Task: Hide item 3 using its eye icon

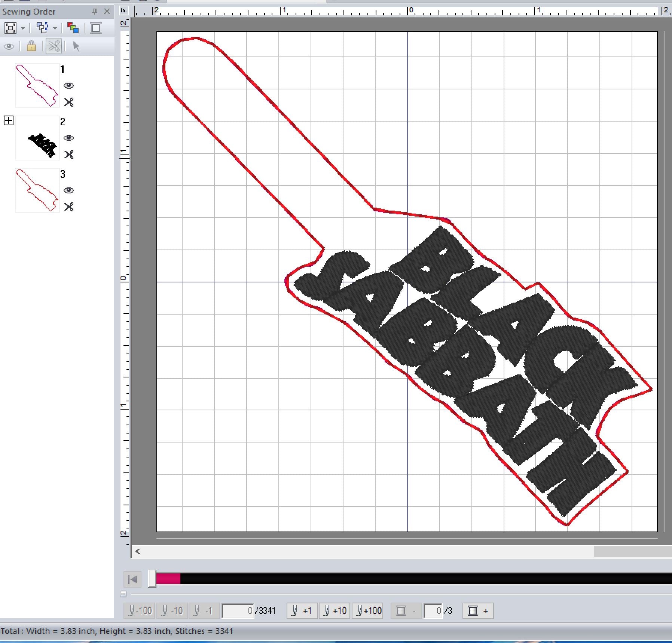Action: [69, 190]
